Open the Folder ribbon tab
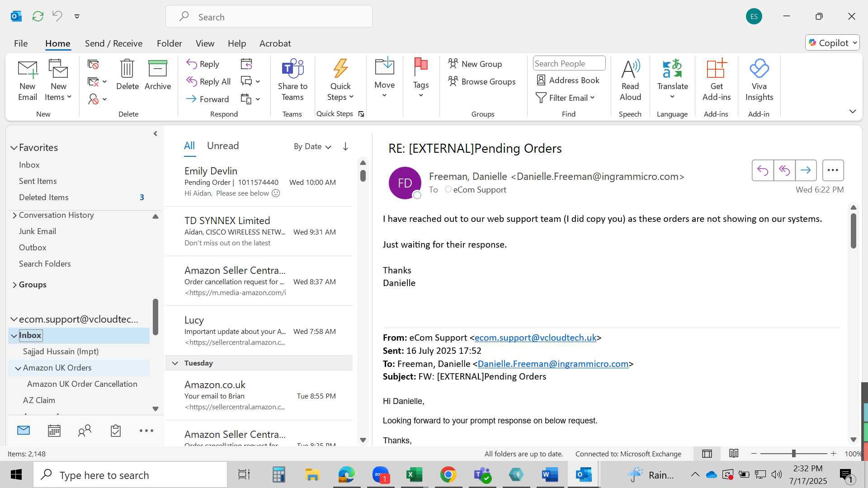The height and width of the screenshot is (488, 868). coord(169,43)
